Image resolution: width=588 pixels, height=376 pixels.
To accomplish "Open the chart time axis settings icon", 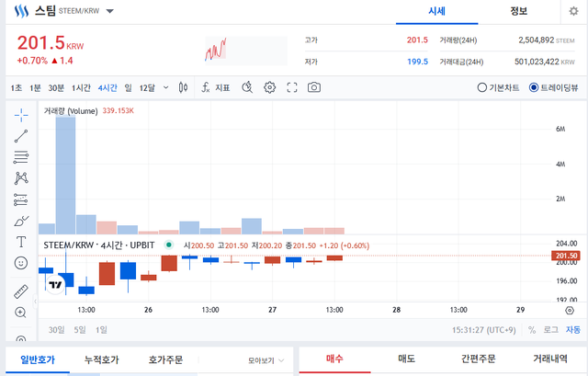I will click(570, 311).
